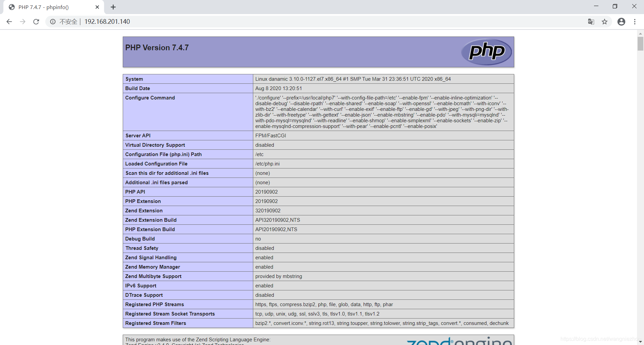Click the PHP logo in the header
Image resolution: width=644 pixels, height=345 pixels.
tap(486, 52)
